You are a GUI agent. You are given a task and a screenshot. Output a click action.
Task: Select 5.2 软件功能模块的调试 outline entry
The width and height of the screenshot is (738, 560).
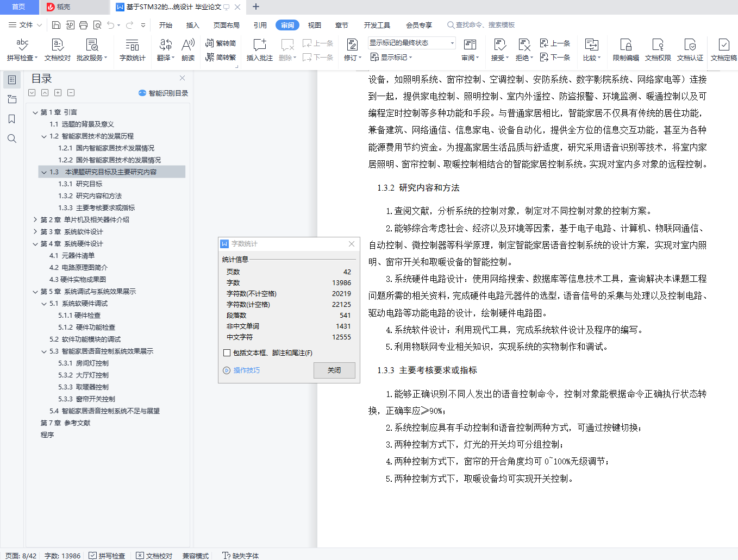pos(85,339)
